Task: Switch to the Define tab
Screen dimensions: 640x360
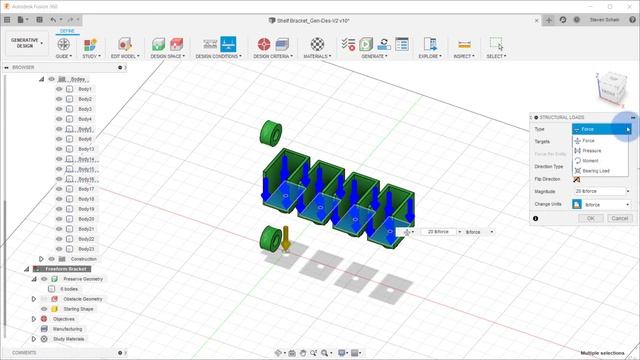Action: [67, 31]
